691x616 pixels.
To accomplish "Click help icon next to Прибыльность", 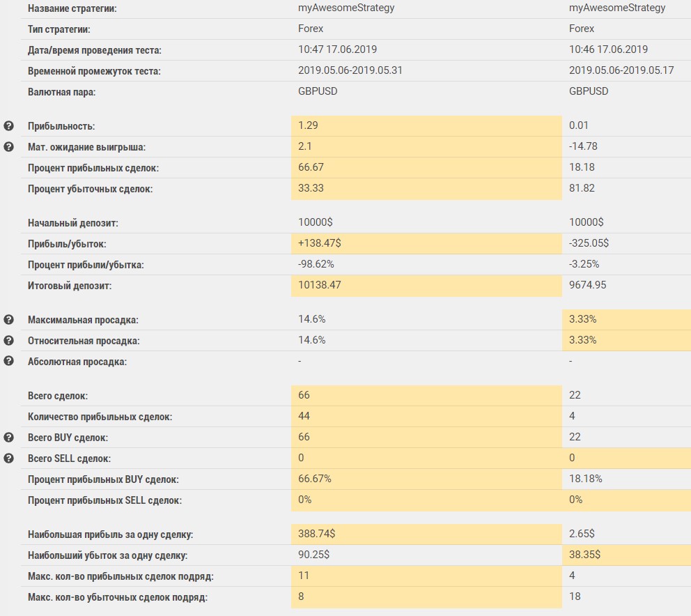I will click(x=9, y=126).
